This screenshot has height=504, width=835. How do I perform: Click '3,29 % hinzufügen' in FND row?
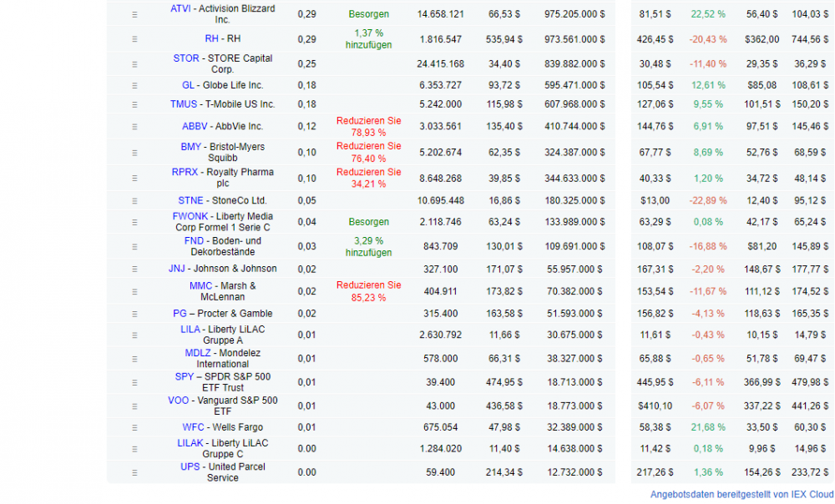point(368,246)
